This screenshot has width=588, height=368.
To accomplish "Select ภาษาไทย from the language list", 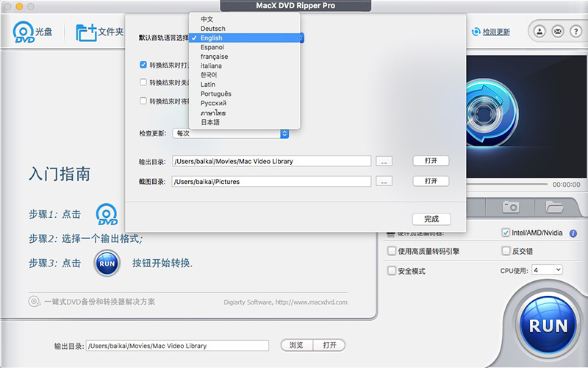I will click(x=245, y=113).
